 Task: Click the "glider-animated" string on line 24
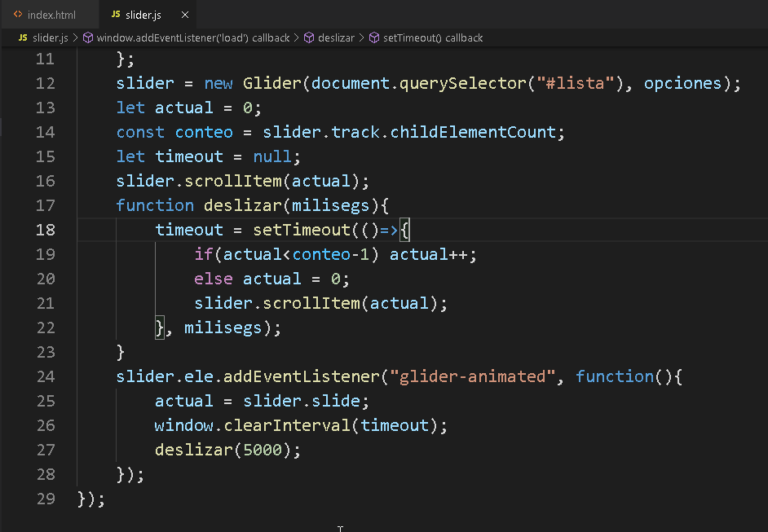[473, 377]
